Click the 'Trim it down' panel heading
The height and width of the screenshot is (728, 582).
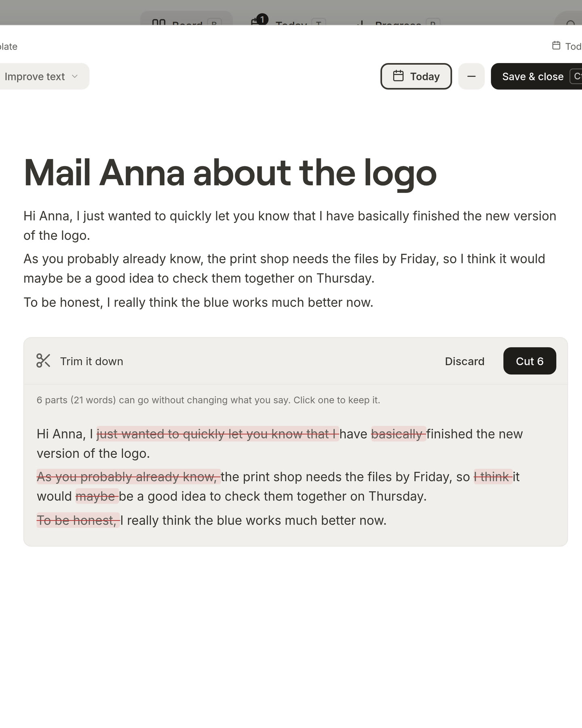coord(91,361)
